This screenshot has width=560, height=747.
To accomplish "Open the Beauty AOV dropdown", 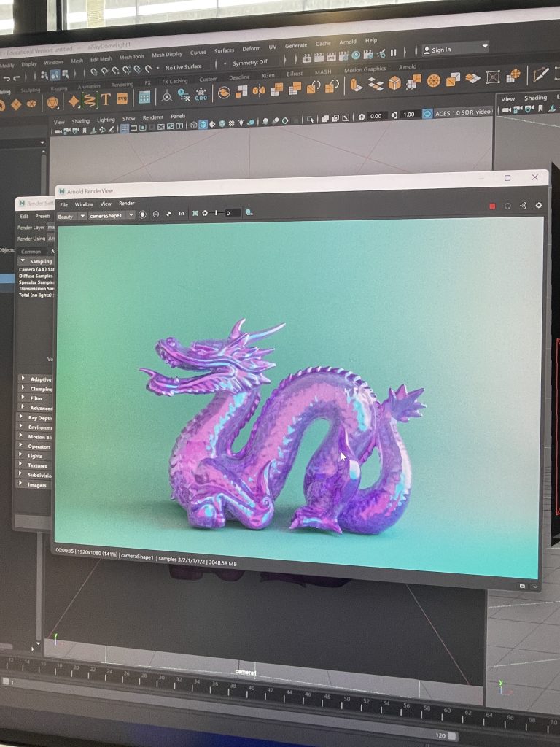I will (71, 216).
